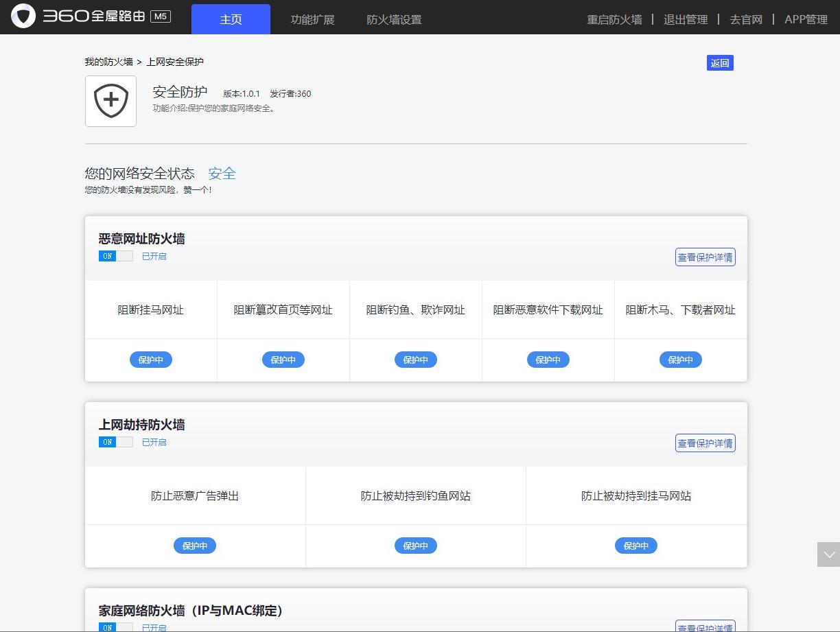Open 查看保护详情 for 恶意网址防火墙

[705, 257]
